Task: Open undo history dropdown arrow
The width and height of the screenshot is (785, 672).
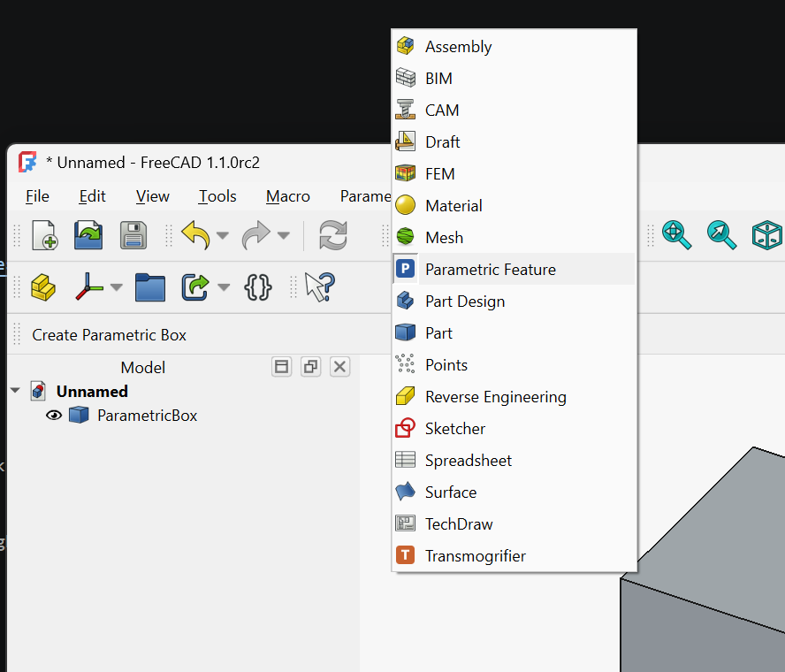Action: tap(222, 235)
